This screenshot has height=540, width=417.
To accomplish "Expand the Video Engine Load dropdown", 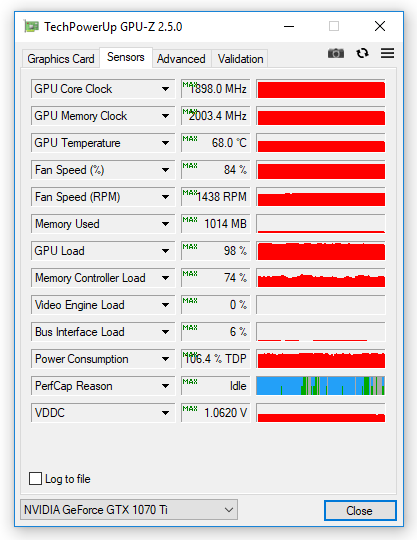I will pos(103,305).
